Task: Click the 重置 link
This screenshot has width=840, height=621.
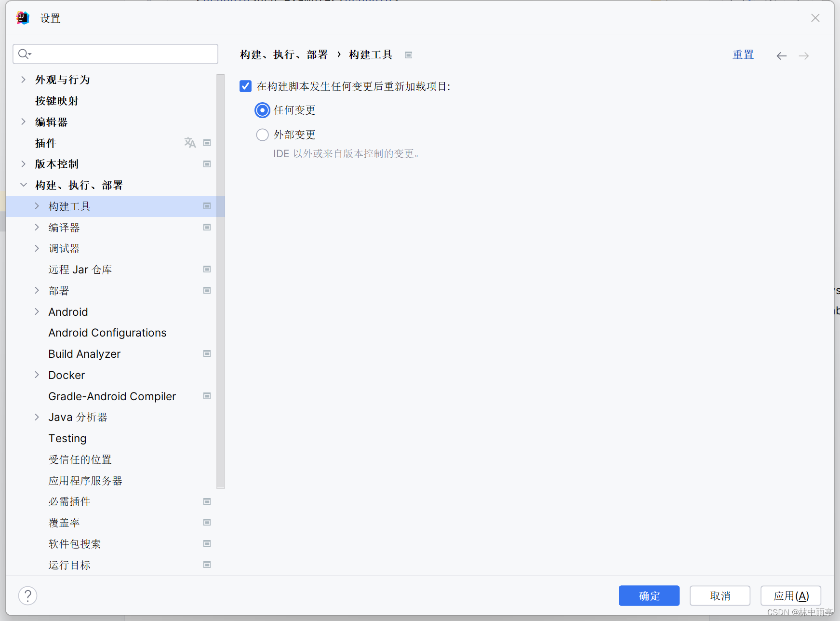Action: [x=743, y=54]
